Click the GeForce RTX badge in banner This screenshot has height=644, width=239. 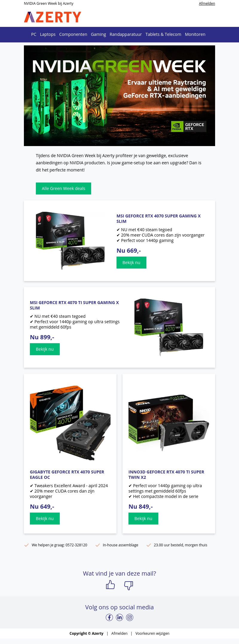[189, 127]
